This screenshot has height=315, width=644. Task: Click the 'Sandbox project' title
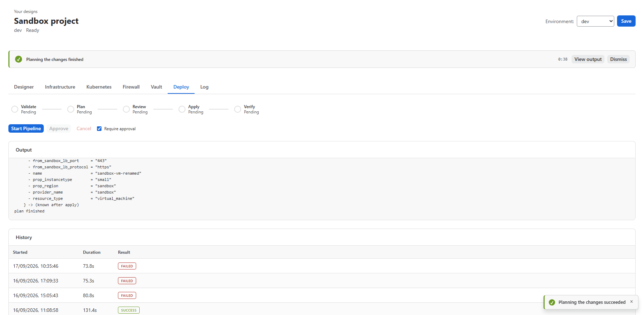(x=46, y=21)
